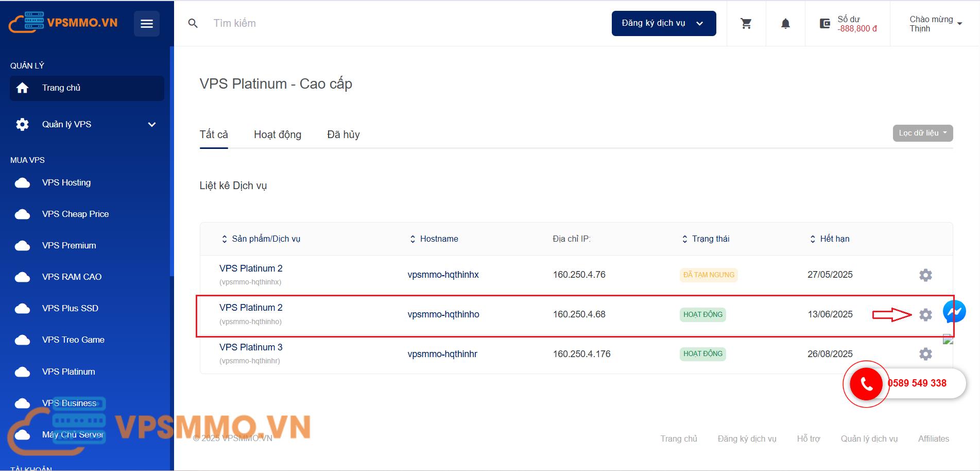Click cloud icon beside VPS Cheap Price
The width and height of the screenshot is (980, 471).
(x=22, y=214)
